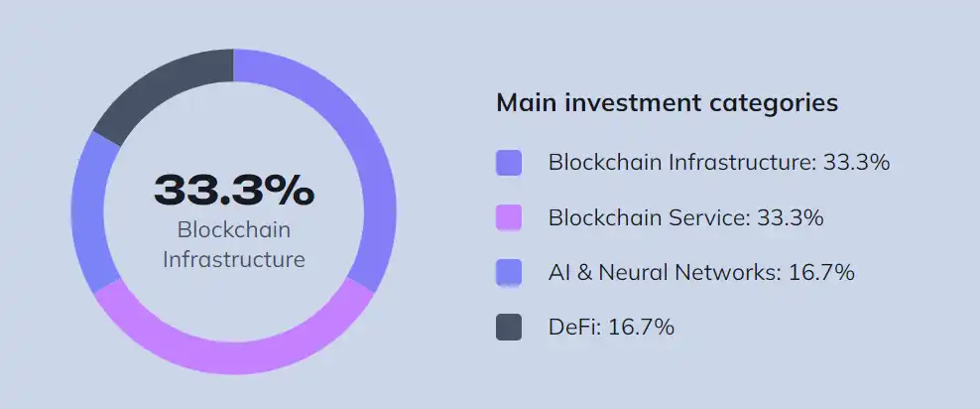Click the purple Blockchain Service legend swatch

click(508, 217)
